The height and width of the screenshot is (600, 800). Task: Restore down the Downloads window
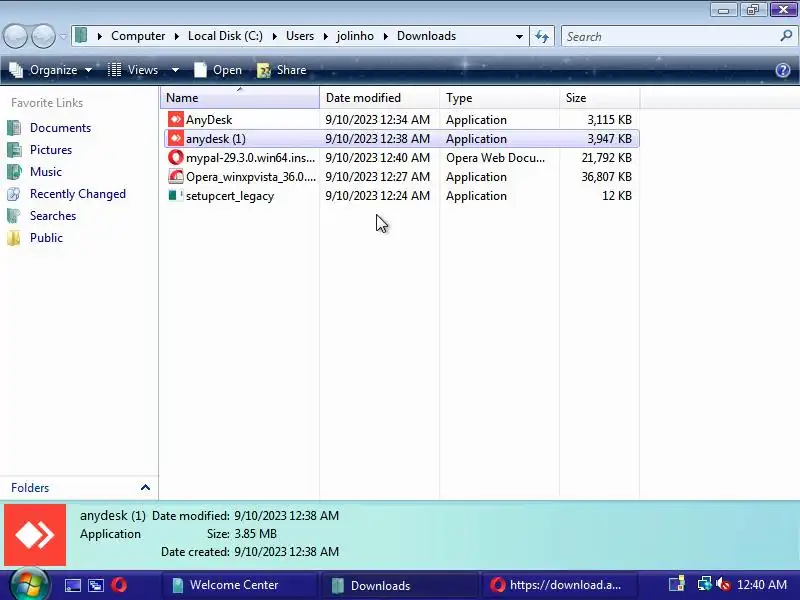pyautogui.click(x=753, y=10)
